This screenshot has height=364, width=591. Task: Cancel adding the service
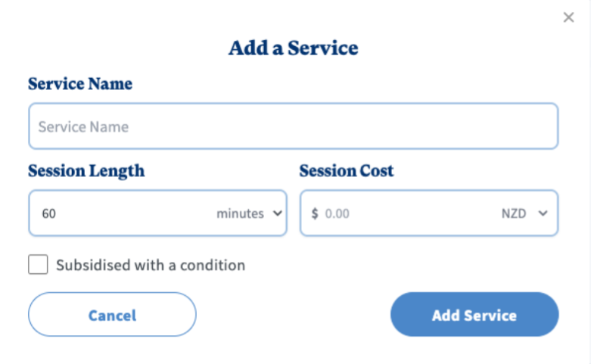[x=112, y=314]
